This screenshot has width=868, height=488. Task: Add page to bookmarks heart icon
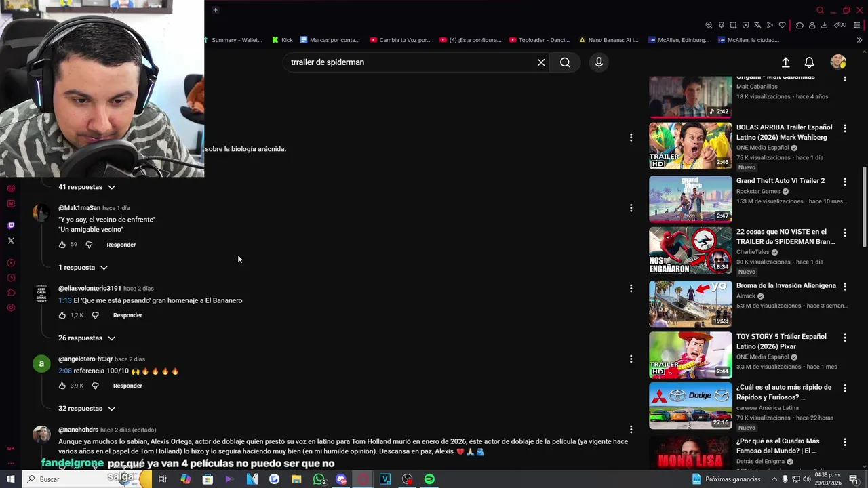(782, 25)
